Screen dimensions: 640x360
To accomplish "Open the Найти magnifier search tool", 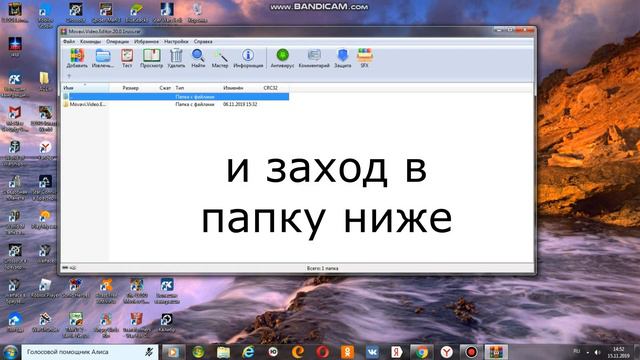I will pos(198,58).
